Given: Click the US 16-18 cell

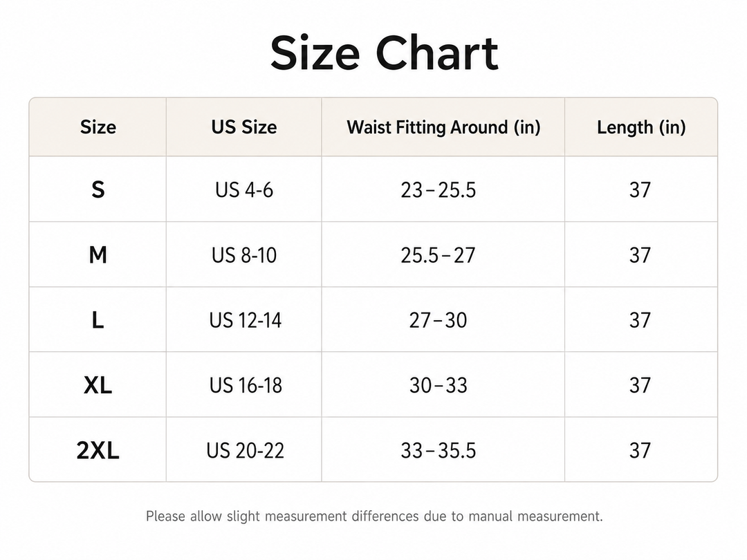Looking at the screenshot, I should click(x=246, y=385).
